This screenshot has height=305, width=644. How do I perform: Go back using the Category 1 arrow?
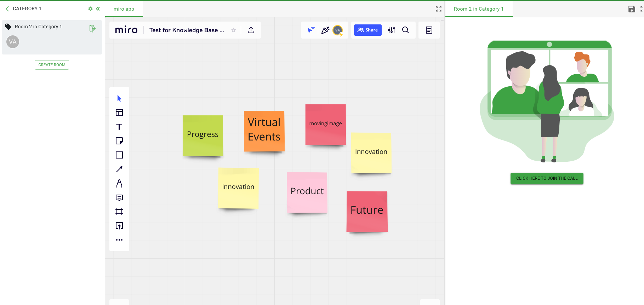click(7, 9)
